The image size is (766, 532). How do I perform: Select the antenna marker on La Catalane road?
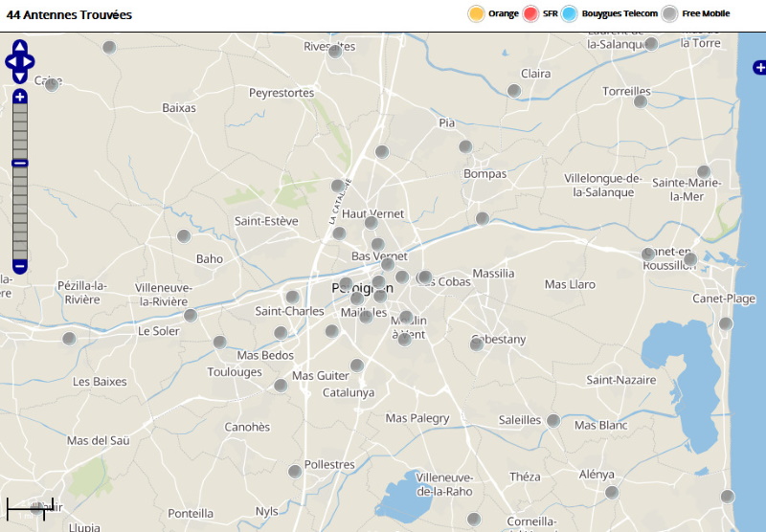[x=338, y=186]
